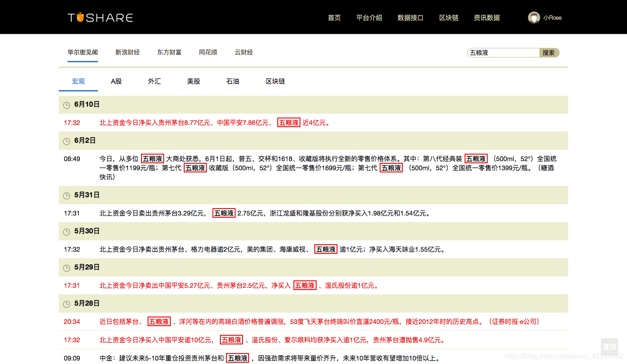The height and width of the screenshot is (364, 627).
Task: Click the 置顶 back-to-top button
Action: [610, 347]
